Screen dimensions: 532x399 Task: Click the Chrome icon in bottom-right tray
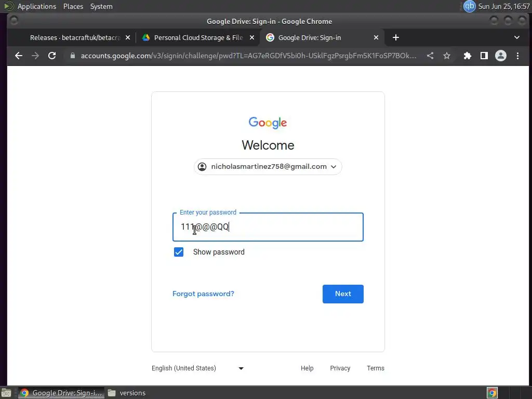(493, 393)
